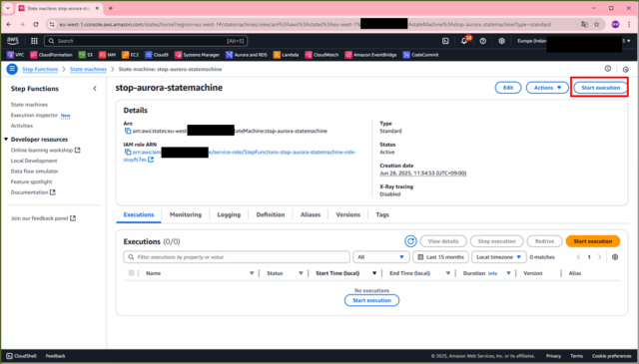Open the Cloud9 service shortcut
Screen dimensions: 639x364
tap(157, 55)
